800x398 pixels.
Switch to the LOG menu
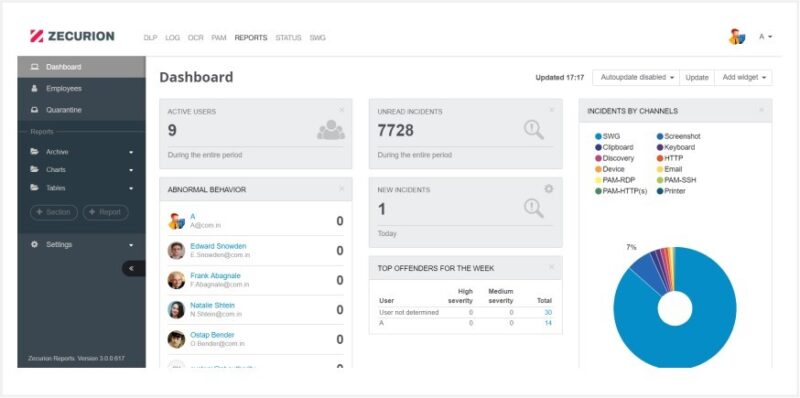click(172, 38)
